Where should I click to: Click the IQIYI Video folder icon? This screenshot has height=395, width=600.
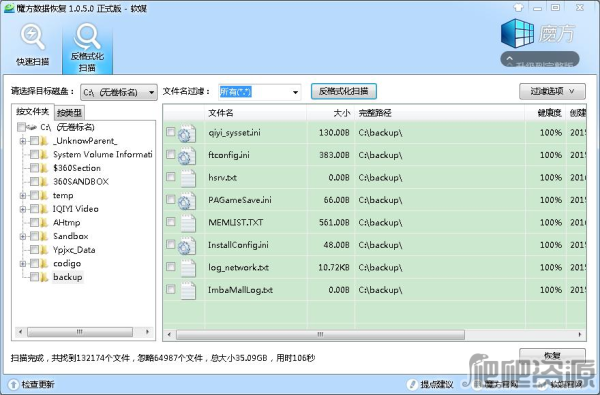coord(44,209)
